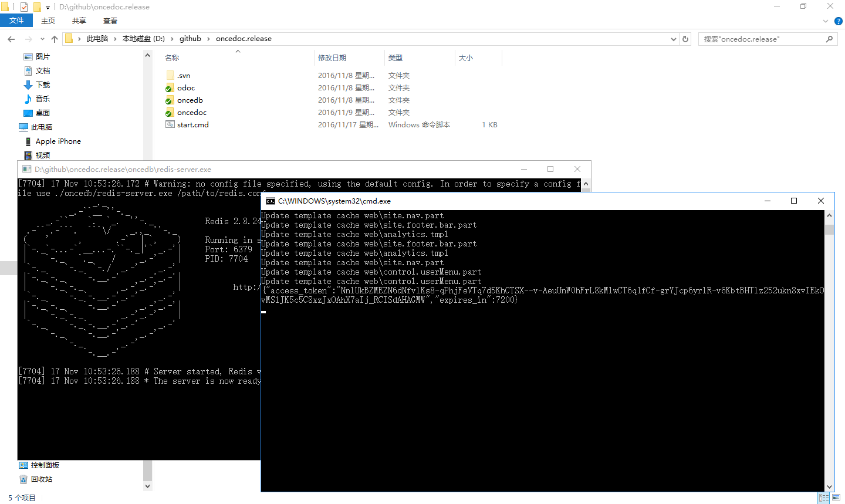Viewport: 845px width, 504px height.
Task: Click redis-server scrollbar up arrow
Action: (x=586, y=184)
